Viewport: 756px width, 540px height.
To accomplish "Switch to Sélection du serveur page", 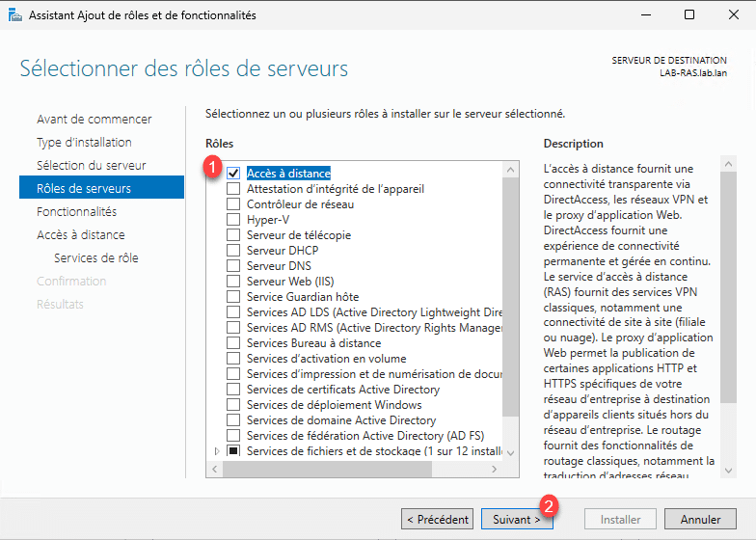I will 91,166.
